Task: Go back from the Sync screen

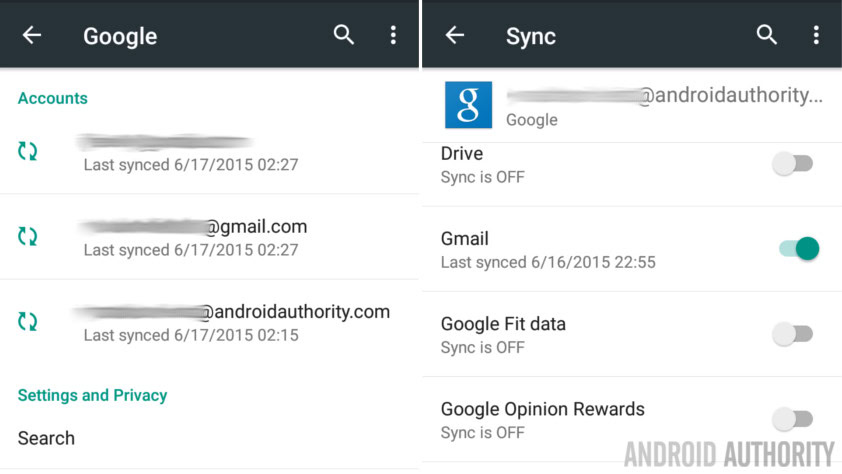Action: [455, 36]
